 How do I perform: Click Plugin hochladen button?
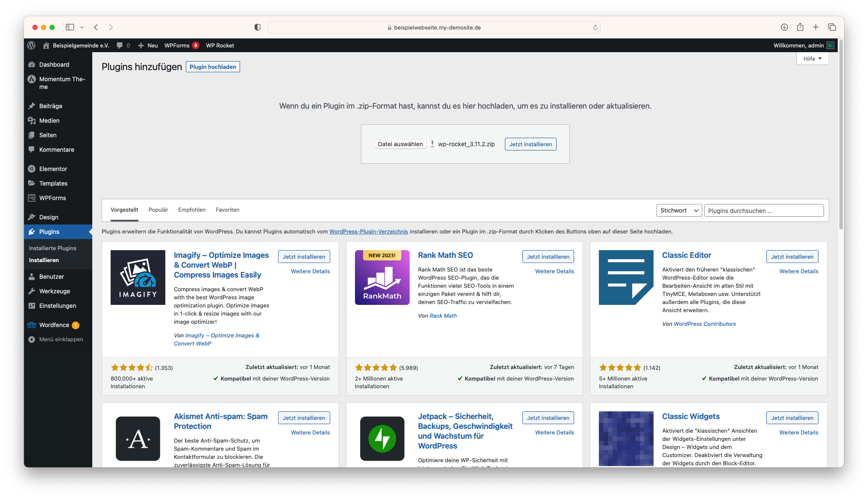click(213, 67)
